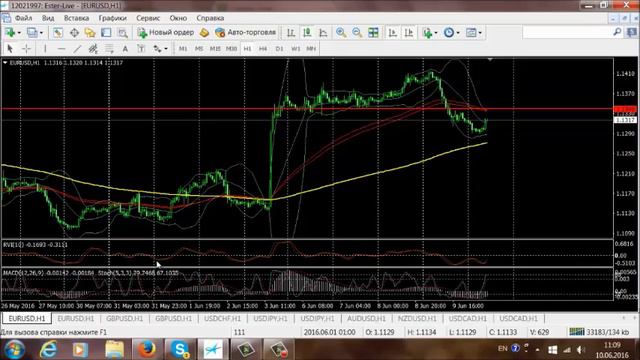
Task: Click the status bar text 2016.06.01 01:00
Action: pos(329,332)
